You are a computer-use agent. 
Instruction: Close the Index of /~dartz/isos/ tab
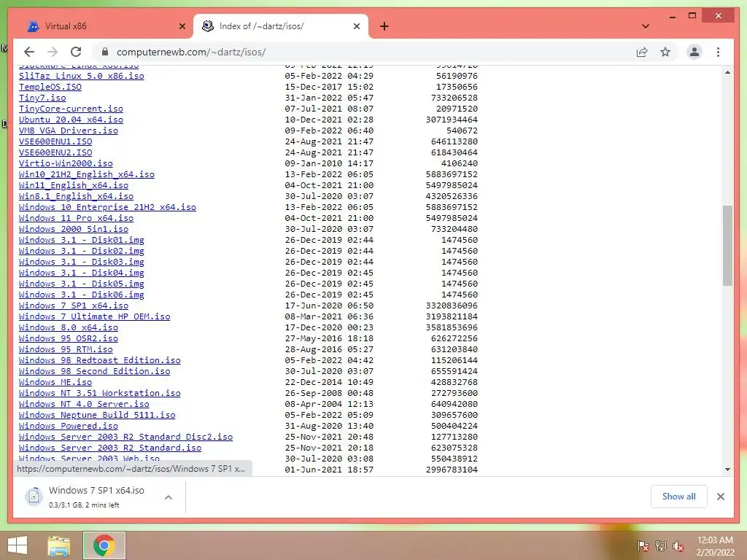[x=356, y=26]
